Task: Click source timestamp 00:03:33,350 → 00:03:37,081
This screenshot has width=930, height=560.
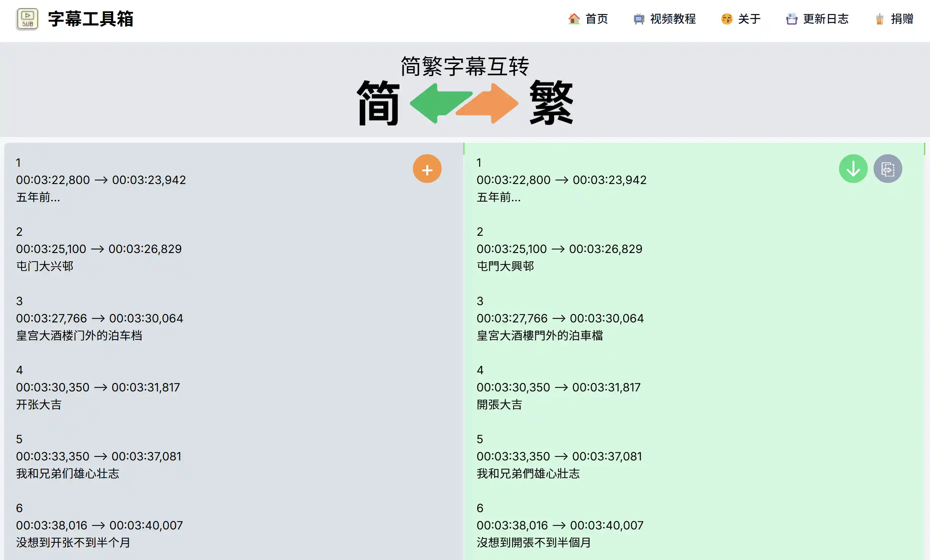Action: click(x=99, y=456)
